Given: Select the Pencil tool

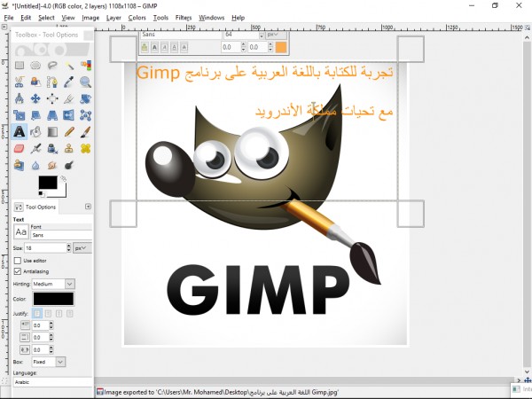Looking at the screenshot, I should click(x=69, y=131).
